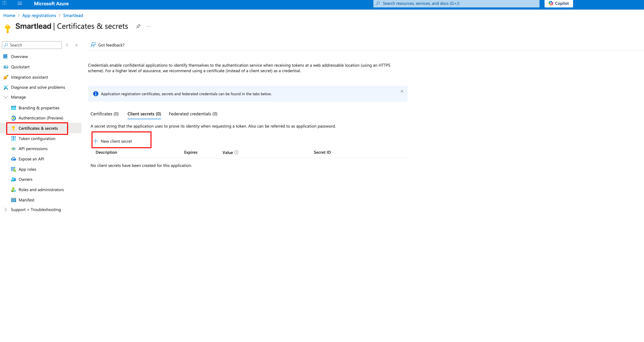Dismiss the info banner
The height and width of the screenshot is (342, 644).
[x=402, y=91]
